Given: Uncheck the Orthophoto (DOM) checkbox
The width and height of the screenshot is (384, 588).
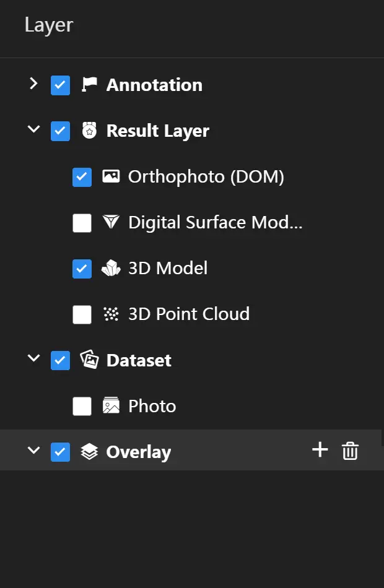Looking at the screenshot, I should point(82,177).
